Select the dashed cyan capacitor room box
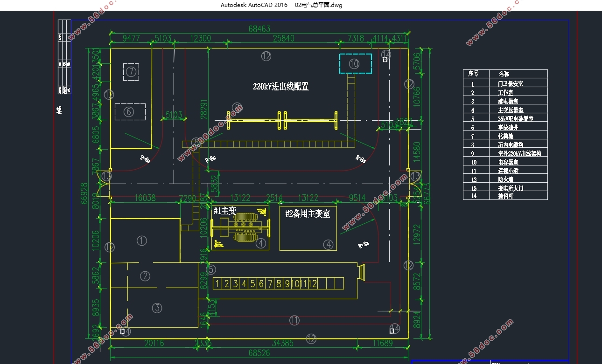The height and width of the screenshot is (364, 602). click(355, 63)
